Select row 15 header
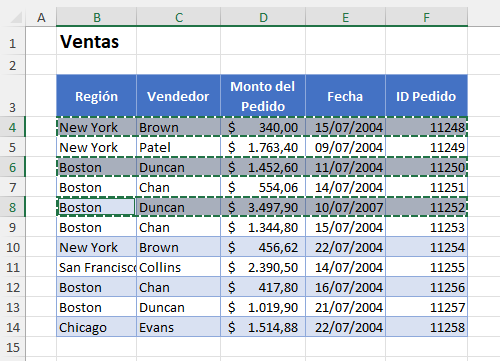The width and height of the screenshot is (500, 361). pos(13,347)
